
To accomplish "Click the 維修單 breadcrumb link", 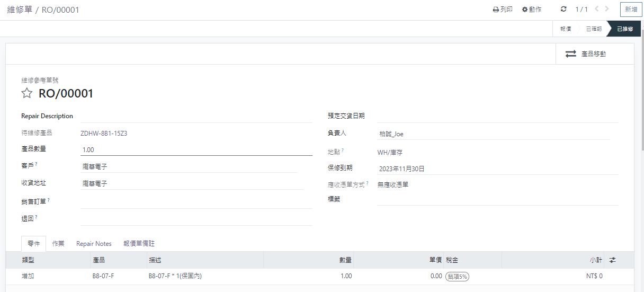I will click(20, 10).
